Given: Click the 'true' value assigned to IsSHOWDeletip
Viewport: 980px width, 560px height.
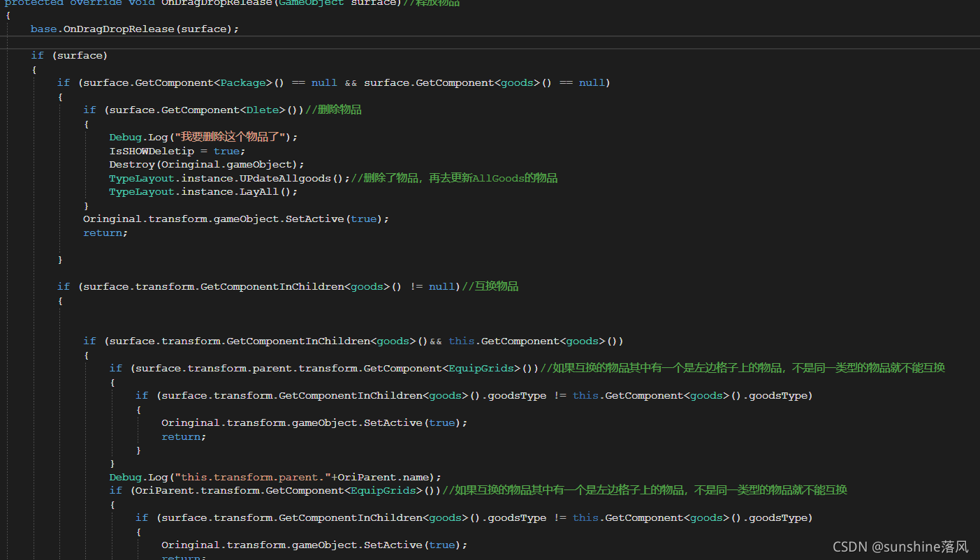Looking at the screenshot, I should (x=226, y=151).
